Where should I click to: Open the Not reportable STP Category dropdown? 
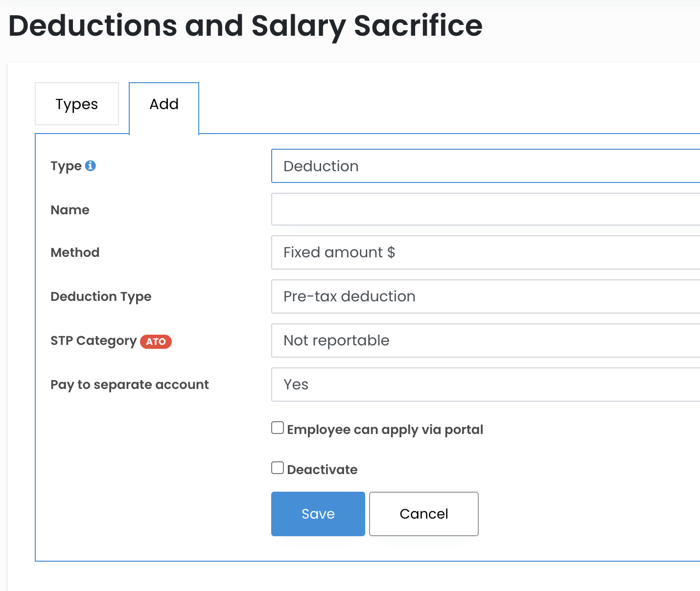pyautogui.click(x=485, y=341)
